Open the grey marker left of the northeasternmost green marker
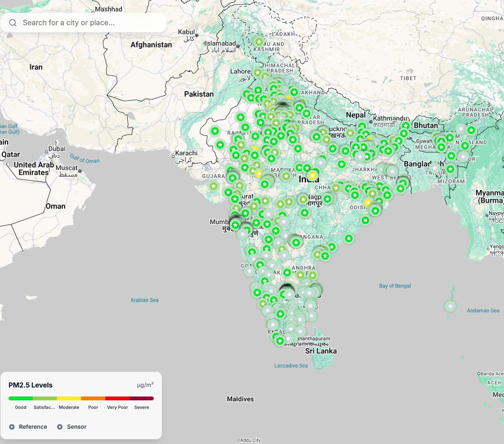The width and height of the screenshot is (504, 444). point(461,128)
